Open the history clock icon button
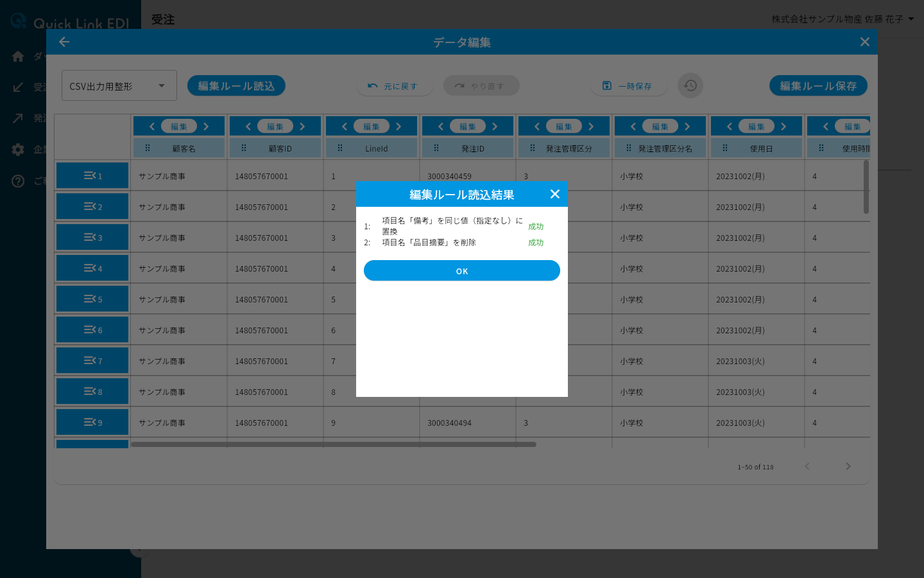The height and width of the screenshot is (578, 924). (690, 85)
